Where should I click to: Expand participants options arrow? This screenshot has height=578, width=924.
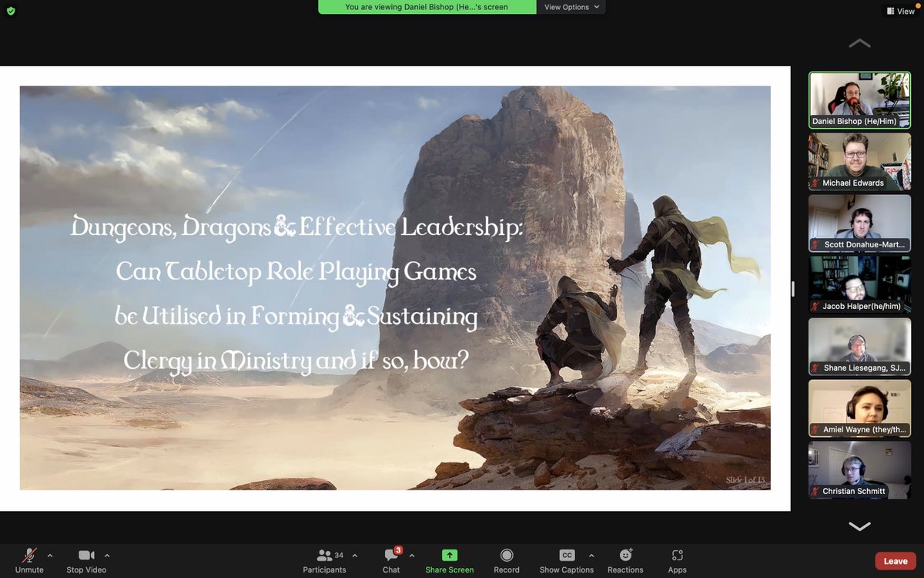[x=354, y=555]
